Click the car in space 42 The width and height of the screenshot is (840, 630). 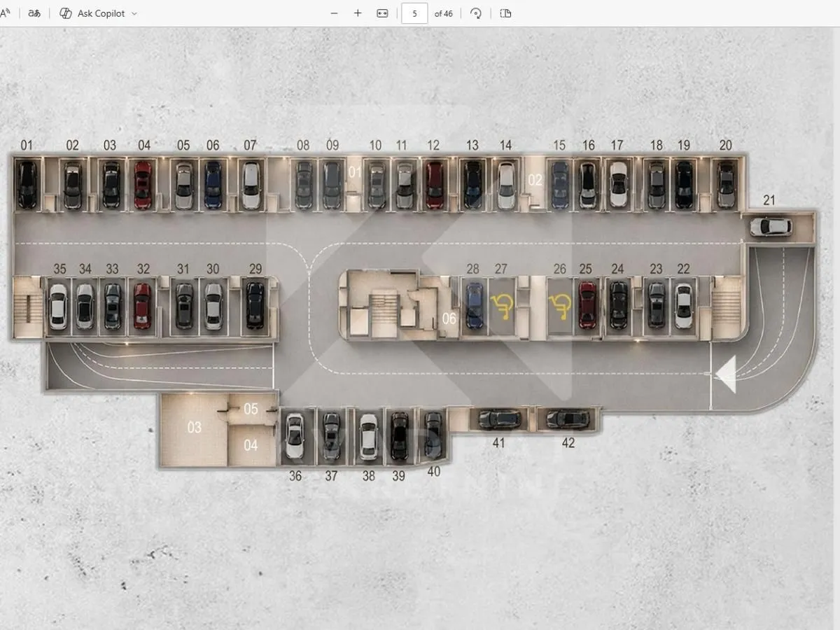[x=568, y=419]
